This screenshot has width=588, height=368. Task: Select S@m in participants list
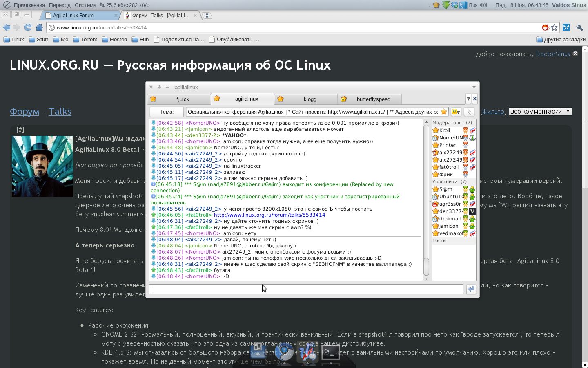(x=454, y=189)
